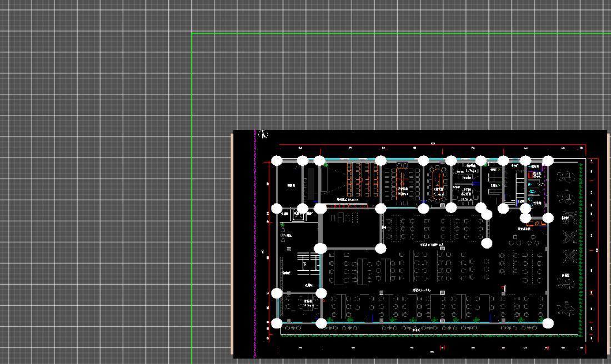
Task: Select topmost round table symbol in right corridor
Action: [566, 178]
